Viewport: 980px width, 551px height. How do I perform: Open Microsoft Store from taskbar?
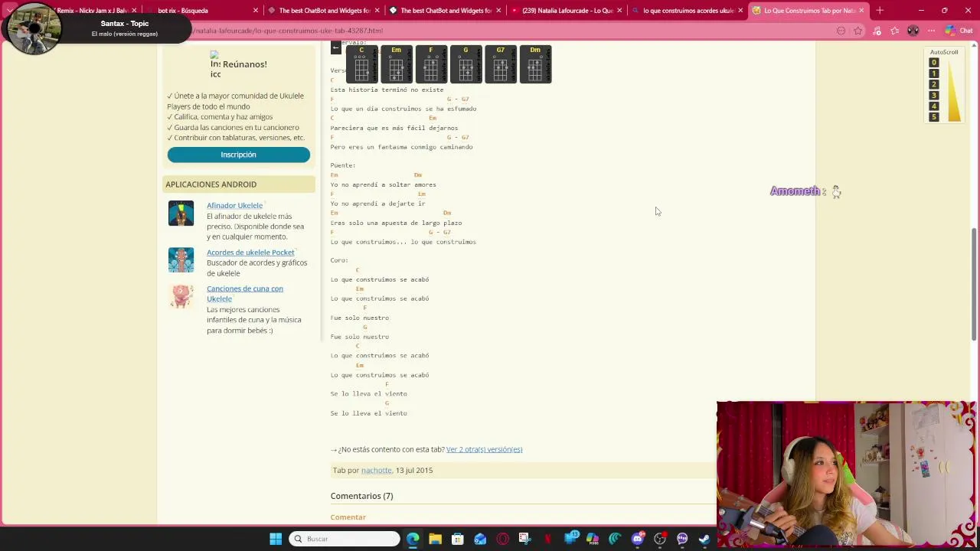pos(457,539)
